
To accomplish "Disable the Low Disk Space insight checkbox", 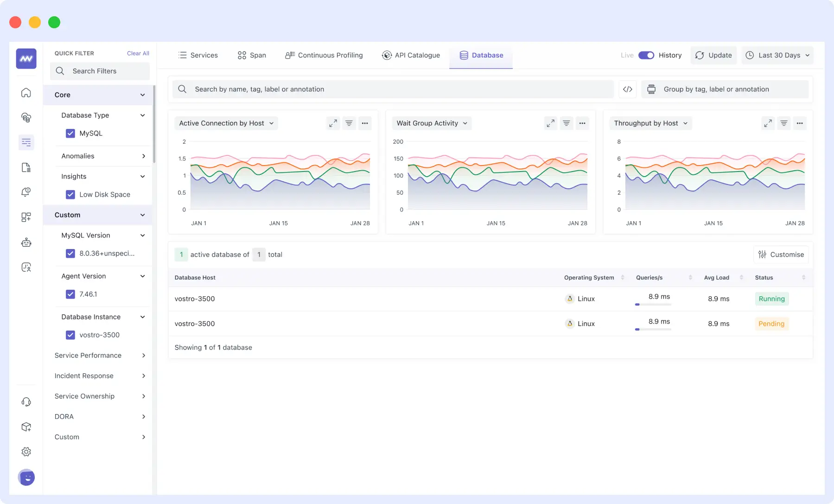I will tap(70, 194).
